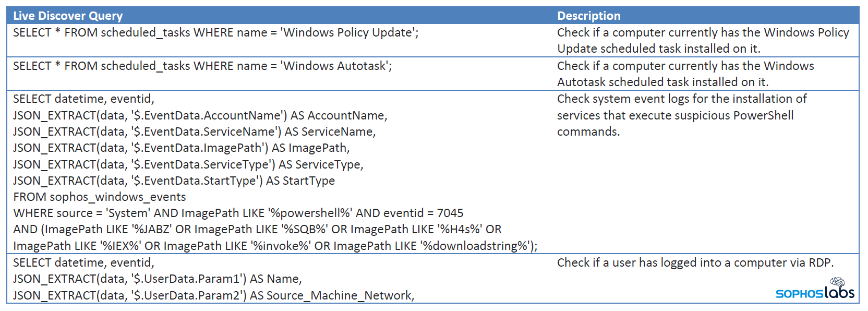Click the Windows Autotask task description
Image resolution: width=868 pixels, height=311 pixels.
coord(685,74)
